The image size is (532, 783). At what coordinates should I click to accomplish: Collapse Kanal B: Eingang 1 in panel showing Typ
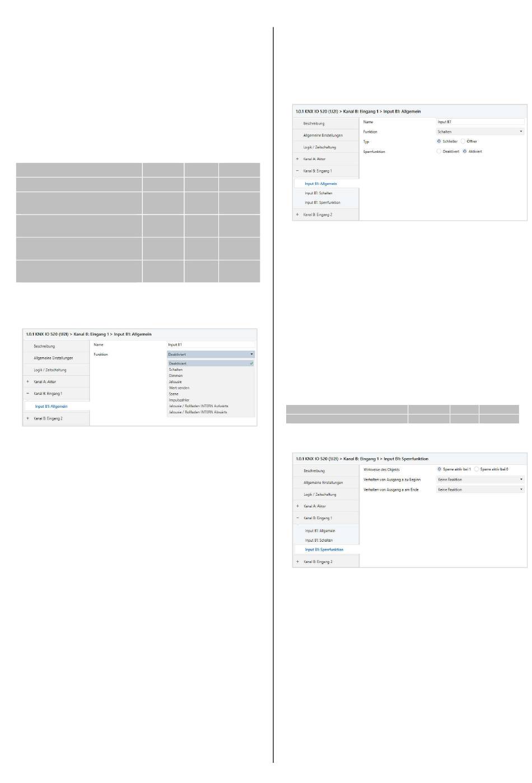pos(297,171)
